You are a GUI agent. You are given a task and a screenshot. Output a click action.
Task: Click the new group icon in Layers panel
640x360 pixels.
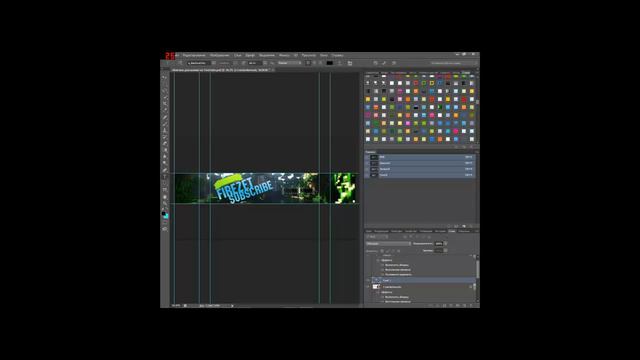(x=457, y=305)
